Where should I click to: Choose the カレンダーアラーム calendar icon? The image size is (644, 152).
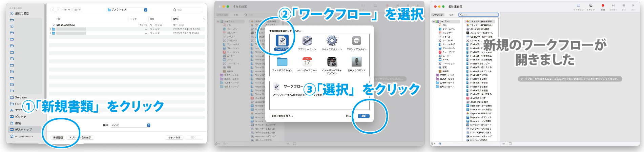pyautogui.click(x=307, y=62)
